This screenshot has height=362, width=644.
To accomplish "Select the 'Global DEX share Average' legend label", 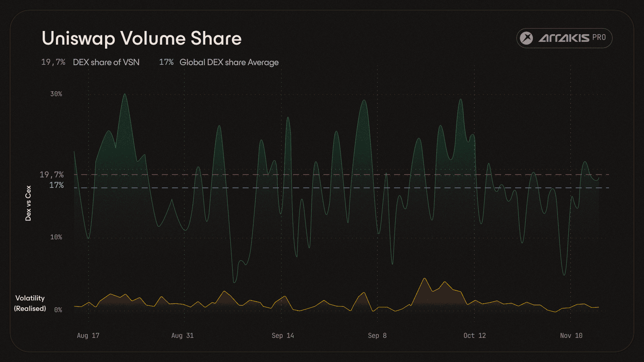I will [229, 62].
